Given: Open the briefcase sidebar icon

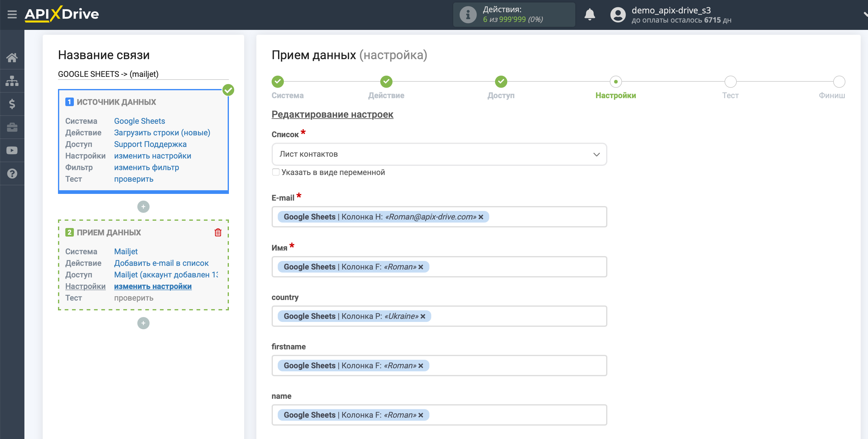Looking at the screenshot, I should point(12,127).
